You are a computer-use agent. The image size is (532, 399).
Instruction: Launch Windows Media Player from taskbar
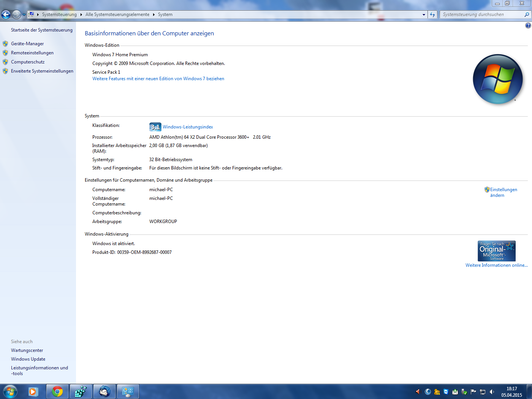coord(33,391)
